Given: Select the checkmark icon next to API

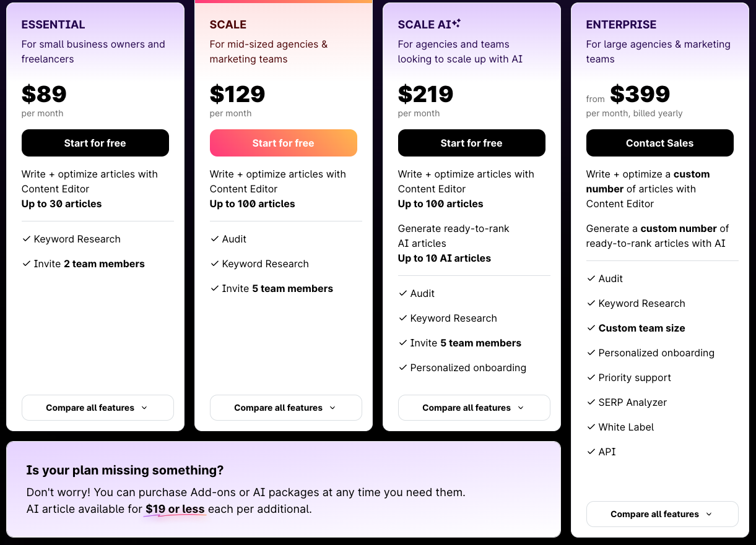Looking at the screenshot, I should (591, 452).
